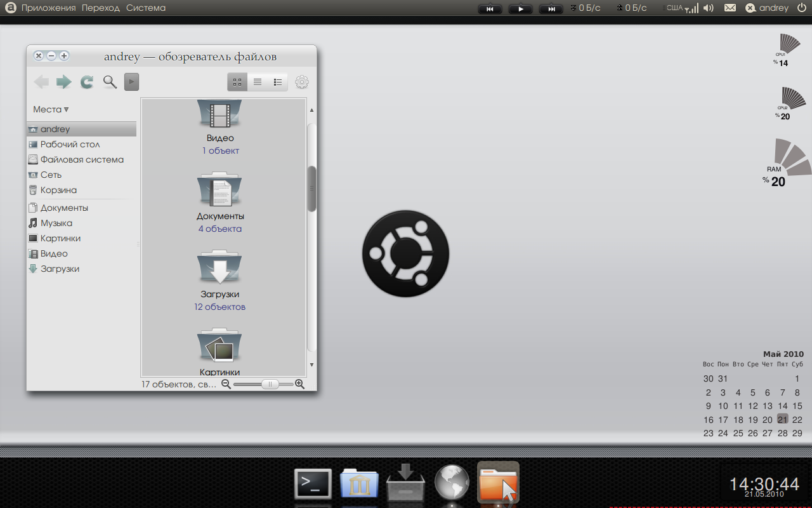Click the vertical scrollbar thumb in file pane
Image resolution: width=812 pixels, height=508 pixels.
311,189
